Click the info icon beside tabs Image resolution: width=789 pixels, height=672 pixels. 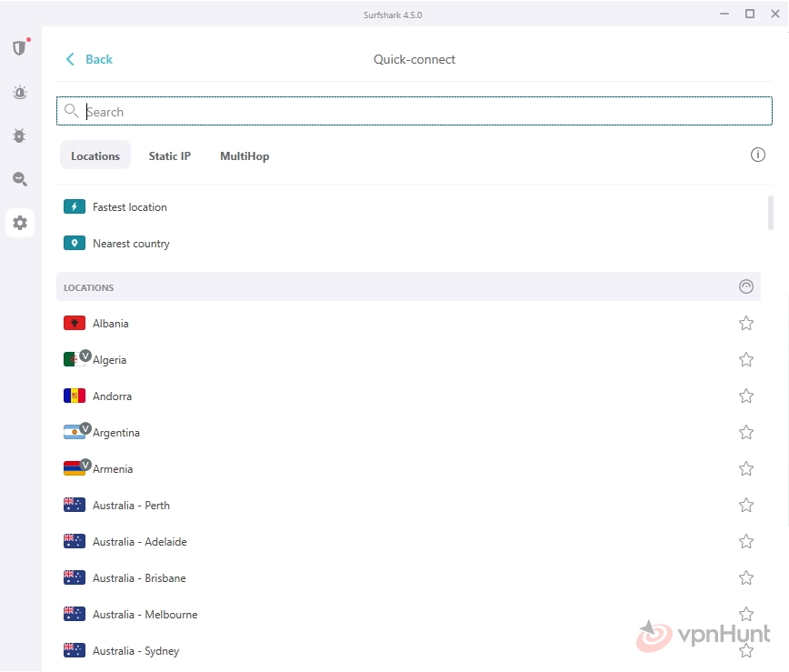(x=757, y=155)
